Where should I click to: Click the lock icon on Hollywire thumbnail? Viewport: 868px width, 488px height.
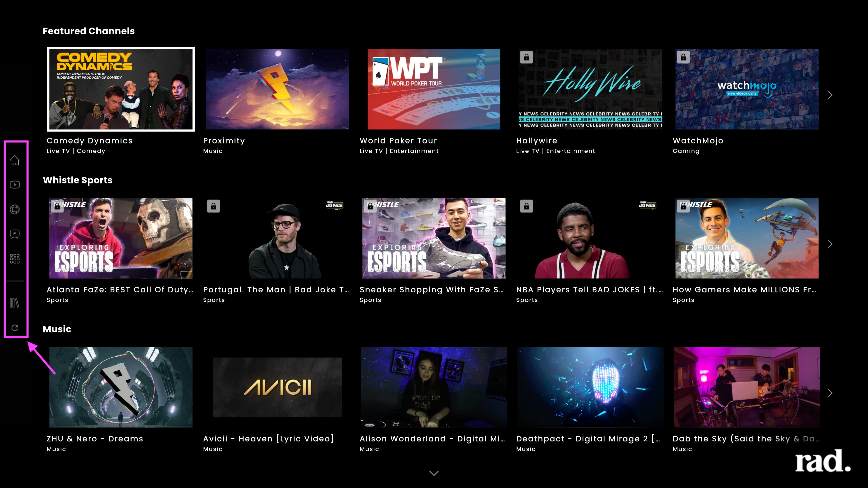pos(526,57)
